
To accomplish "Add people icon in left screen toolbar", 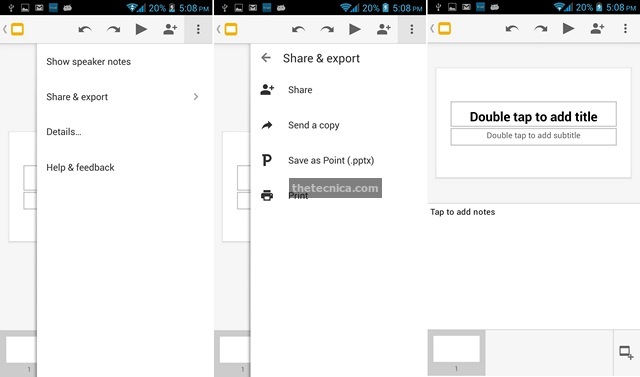I will [x=170, y=29].
